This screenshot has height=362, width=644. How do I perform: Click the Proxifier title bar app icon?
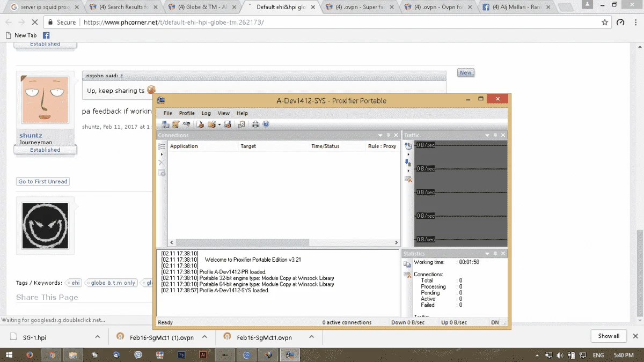point(160,100)
